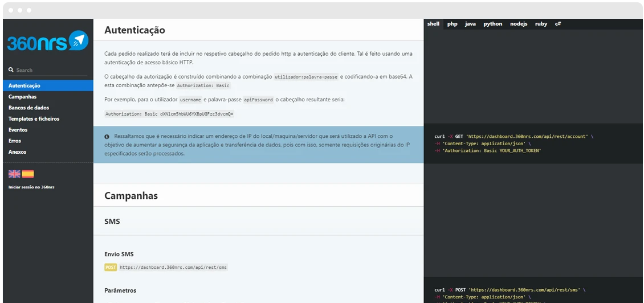This screenshot has height=303, width=644.
Task: Click the Autenticação main heading
Action: (x=134, y=30)
